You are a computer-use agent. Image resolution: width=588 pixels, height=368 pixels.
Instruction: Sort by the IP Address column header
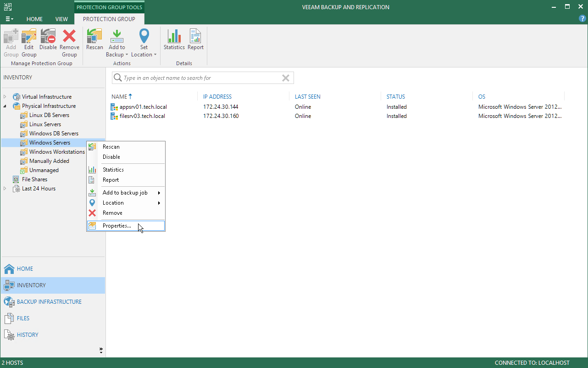[217, 97]
